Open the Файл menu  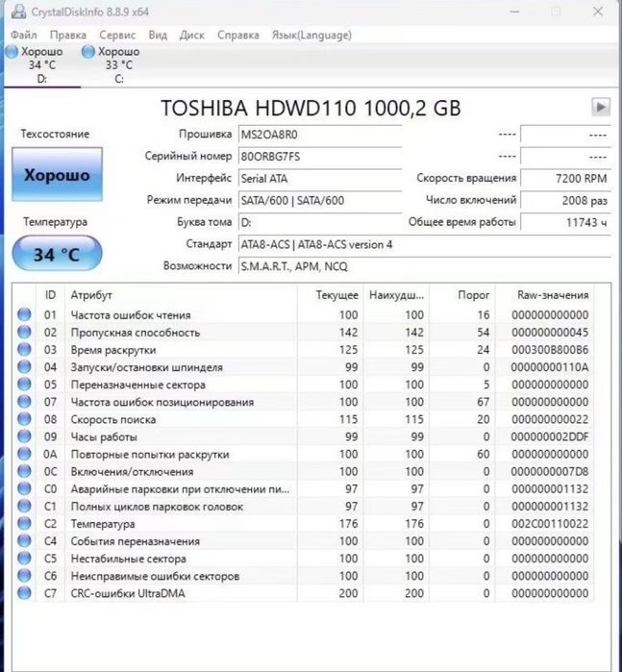(x=24, y=35)
